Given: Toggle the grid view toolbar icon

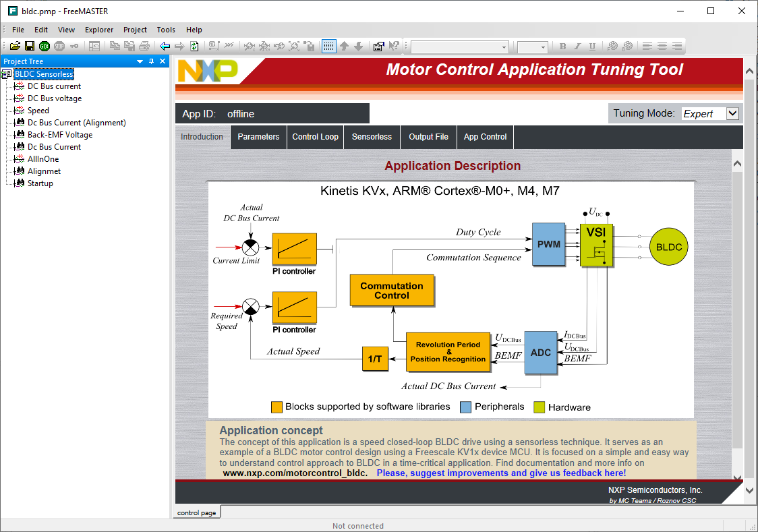Looking at the screenshot, I should coord(328,46).
